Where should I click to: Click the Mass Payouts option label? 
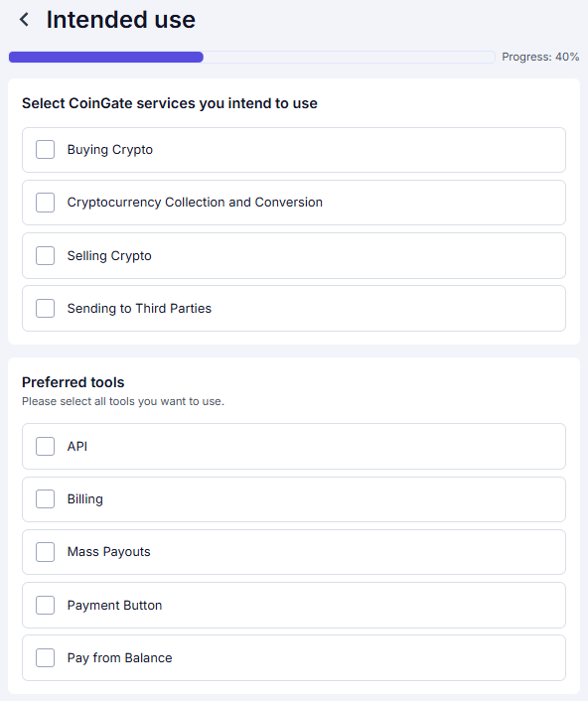coord(108,552)
